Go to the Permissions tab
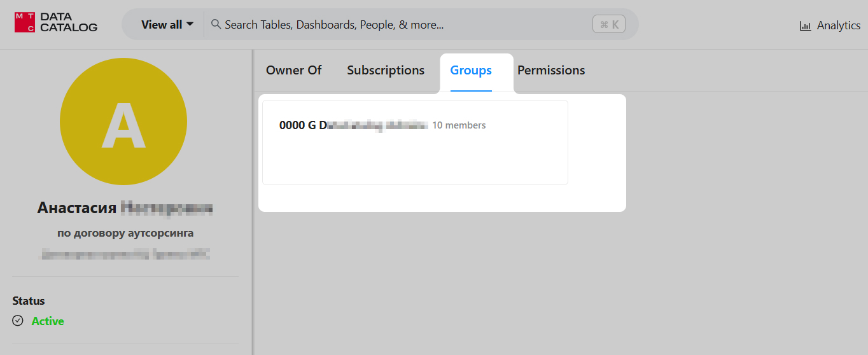The image size is (868, 355). 551,71
